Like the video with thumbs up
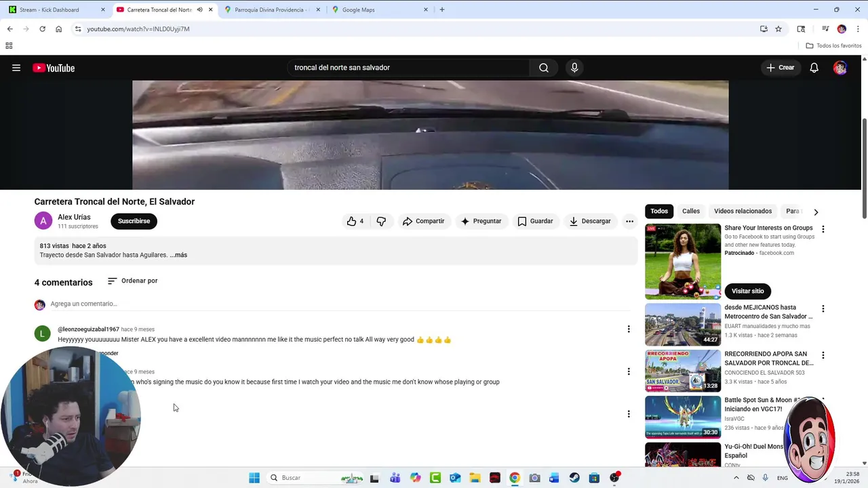This screenshot has width=868, height=488. coord(356,221)
